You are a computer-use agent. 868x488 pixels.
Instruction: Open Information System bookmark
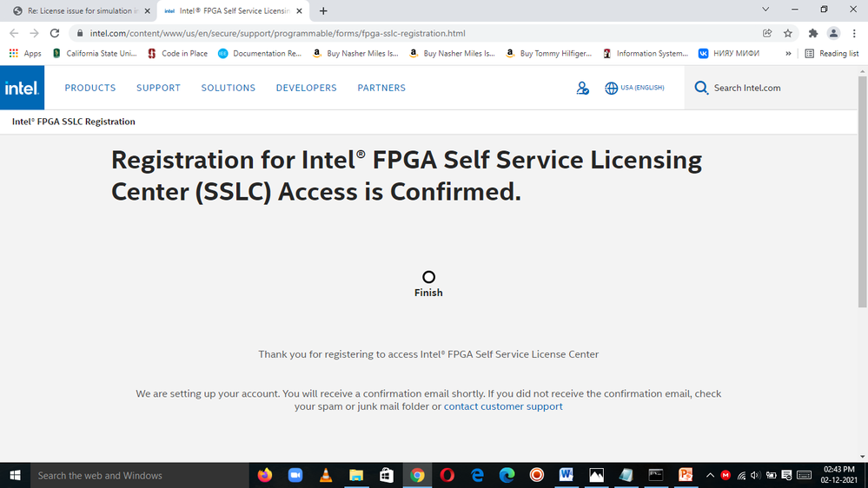(x=646, y=54)
